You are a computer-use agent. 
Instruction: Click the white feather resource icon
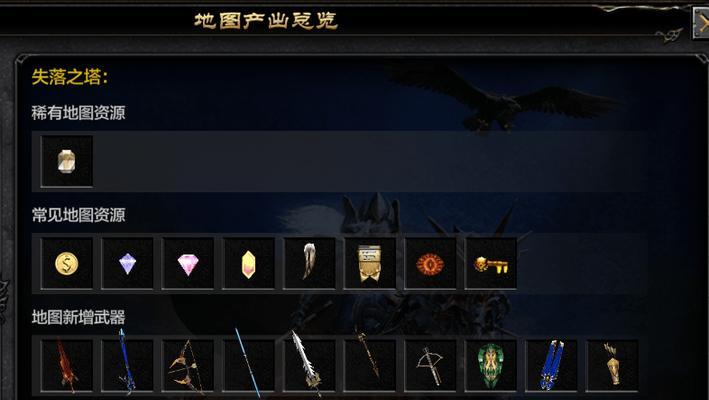309,264
